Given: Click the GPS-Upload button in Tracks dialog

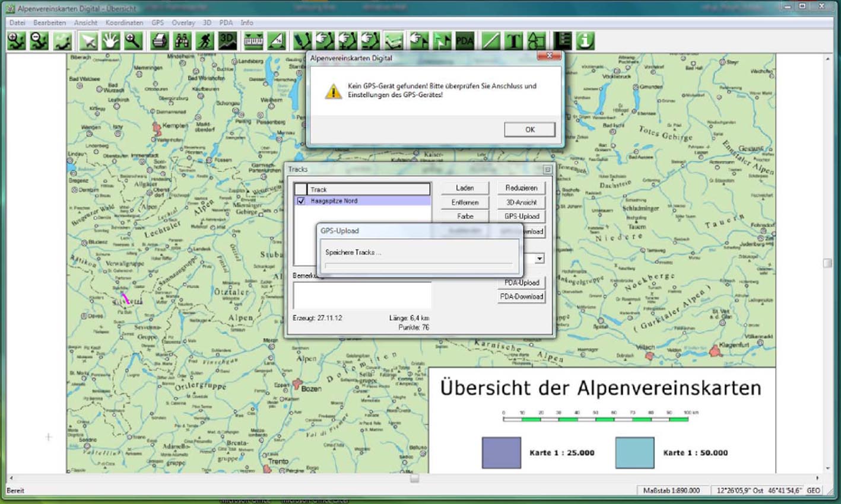Looking at the screenshot, I should 521,216.
